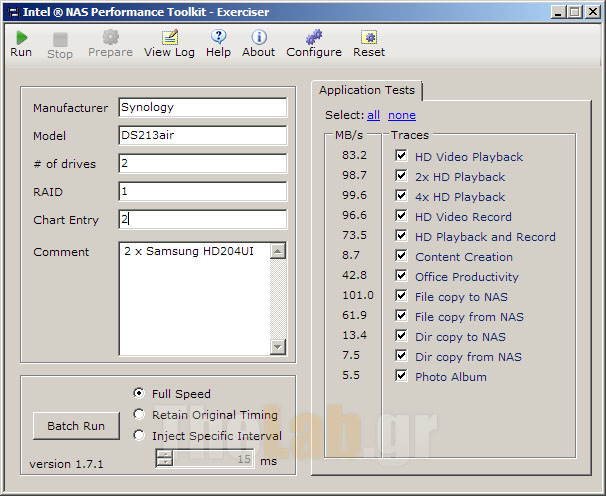Click the Reset toolbar icon

[x=369, y=37]
